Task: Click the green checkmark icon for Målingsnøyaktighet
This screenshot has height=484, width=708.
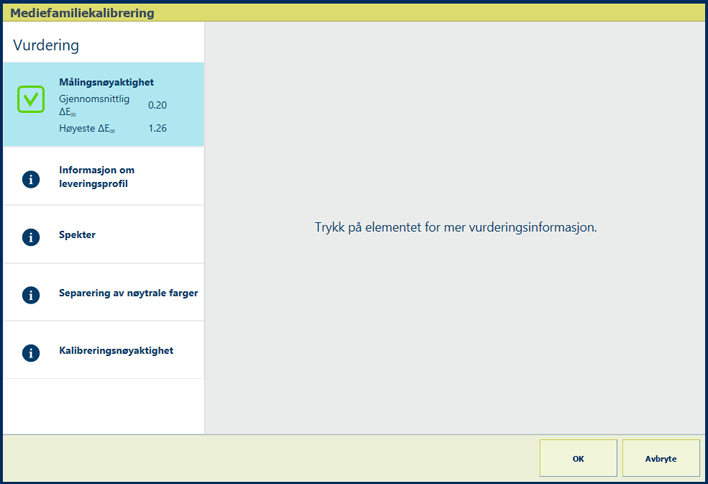Action: click(31, 99)
